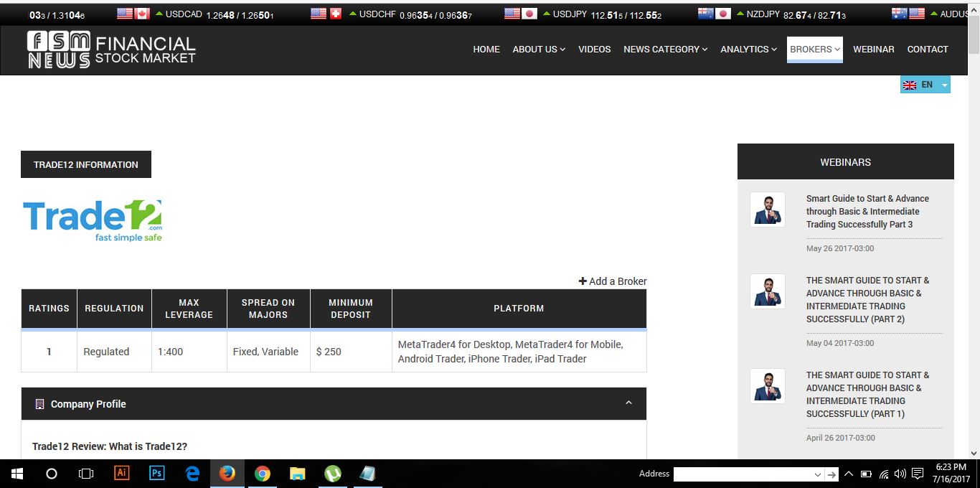Collapse the Company Profile section chevron
Viewport: 980px width, 488px height.
[x=628, y=403]
